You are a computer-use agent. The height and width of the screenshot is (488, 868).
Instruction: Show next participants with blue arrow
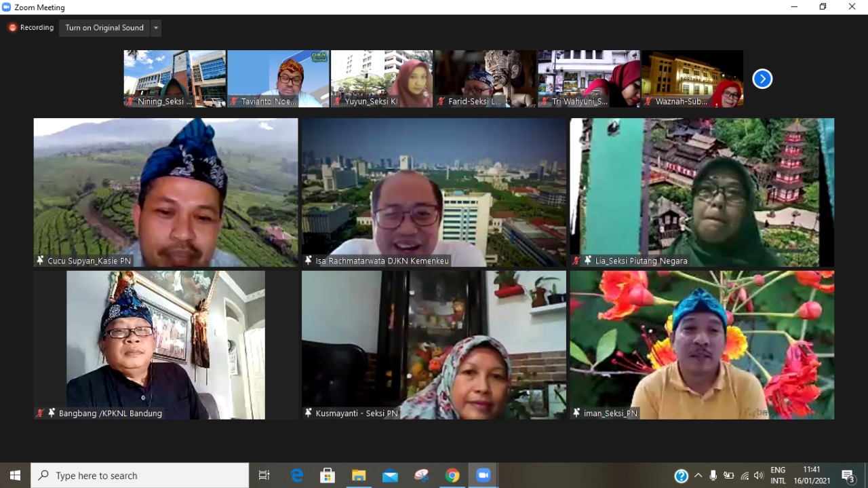pyautogui.click(x=762, y=79)
